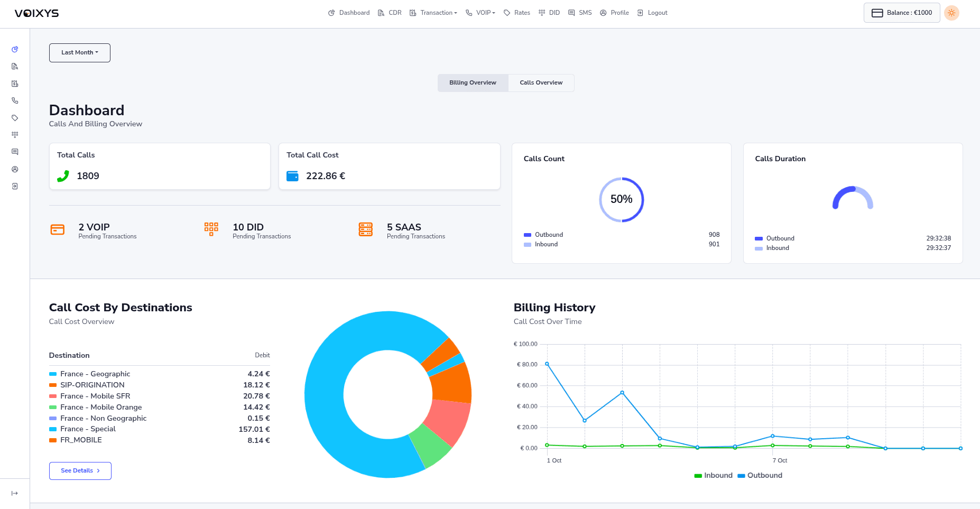Viewport: 980px width, 509px height.
Task: Click the 222.86 € total call cost value
Action: 326,176
